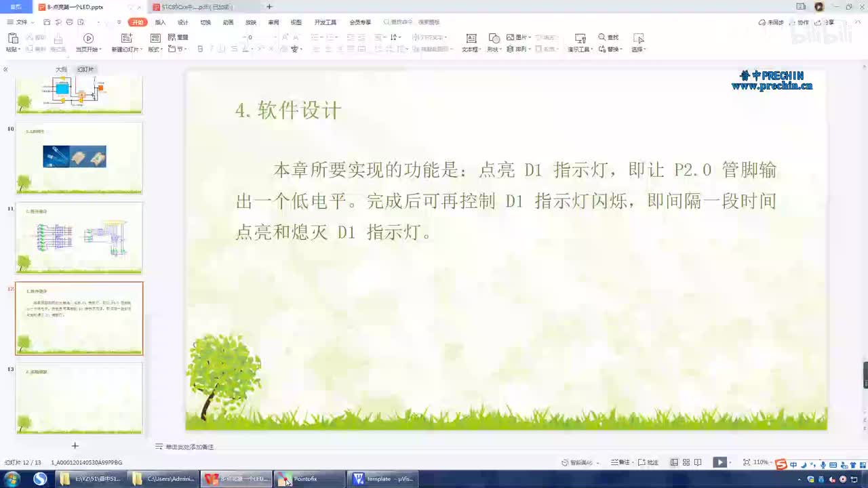Expand the Paste (粘贴) dropdown arrow
This screenshot has height=488, width=868.
point(20,49)
